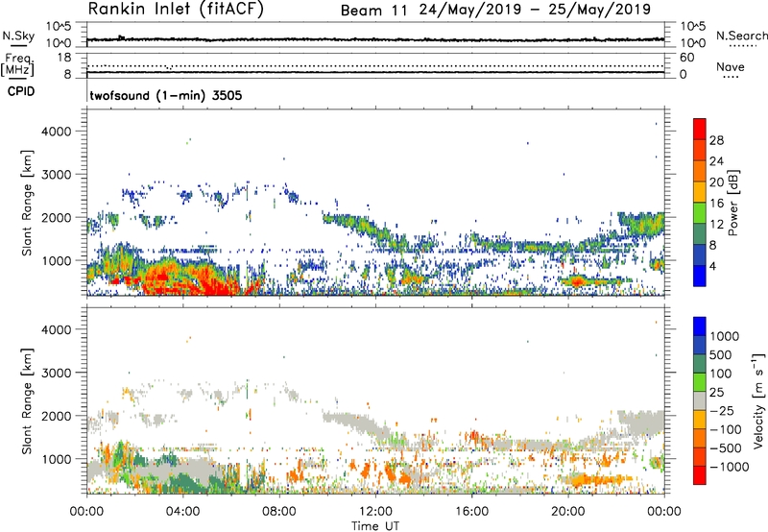Screen dimensions: 768x532
Task: Click the "Slant Range [km]" label of the power panel
Action: pyautogui.click(x=27, y=203)
